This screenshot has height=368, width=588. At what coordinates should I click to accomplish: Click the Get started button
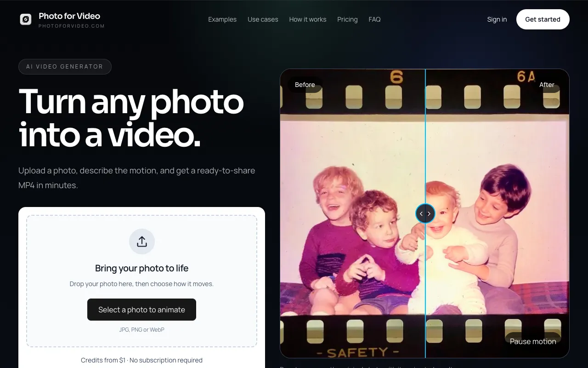click(543, 19)
